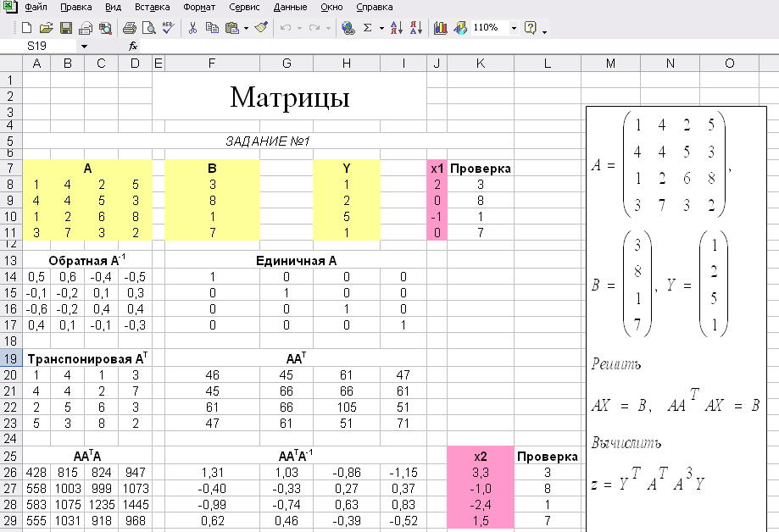Click the Excel document icon beside Файл
This screenshot has width=779, height=532.
(10, 7)
